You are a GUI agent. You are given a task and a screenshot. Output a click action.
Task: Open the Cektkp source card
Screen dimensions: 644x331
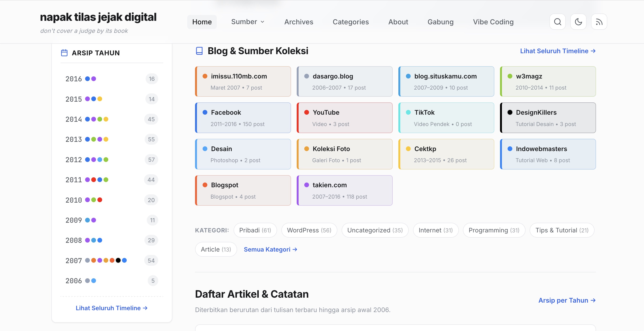[x=446, y=154]
